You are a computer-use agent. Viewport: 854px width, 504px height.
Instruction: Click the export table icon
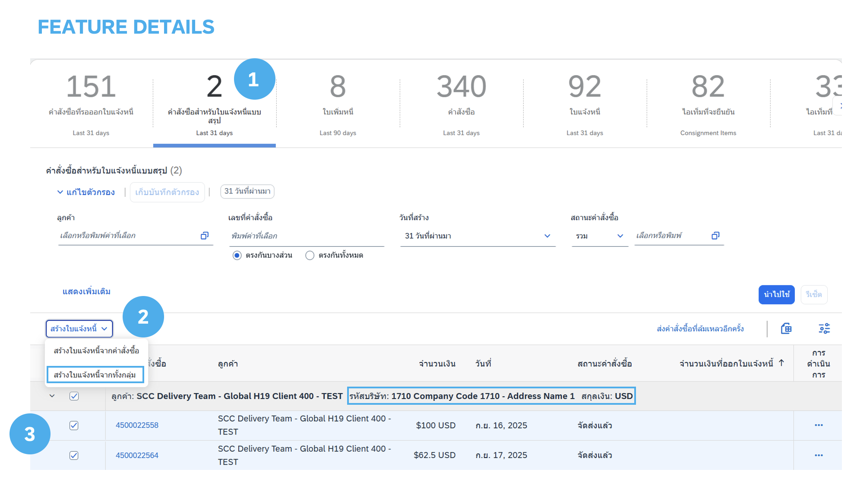[x=786, y=329]
